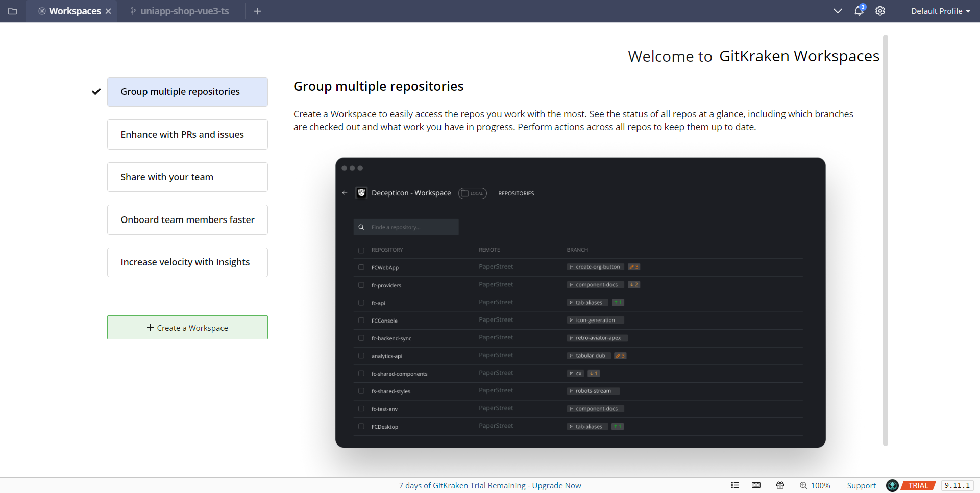Click the version number 9.11.1

[x=957, y=485]
